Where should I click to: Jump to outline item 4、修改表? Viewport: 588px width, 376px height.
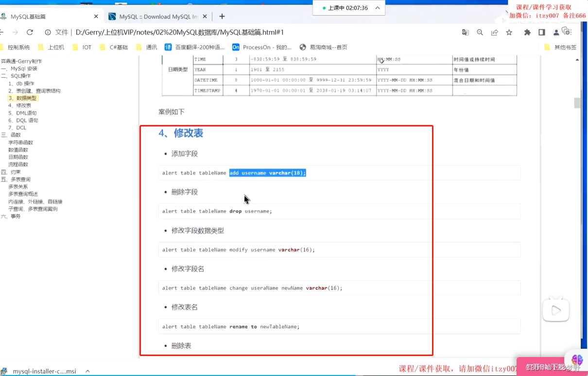19,106
